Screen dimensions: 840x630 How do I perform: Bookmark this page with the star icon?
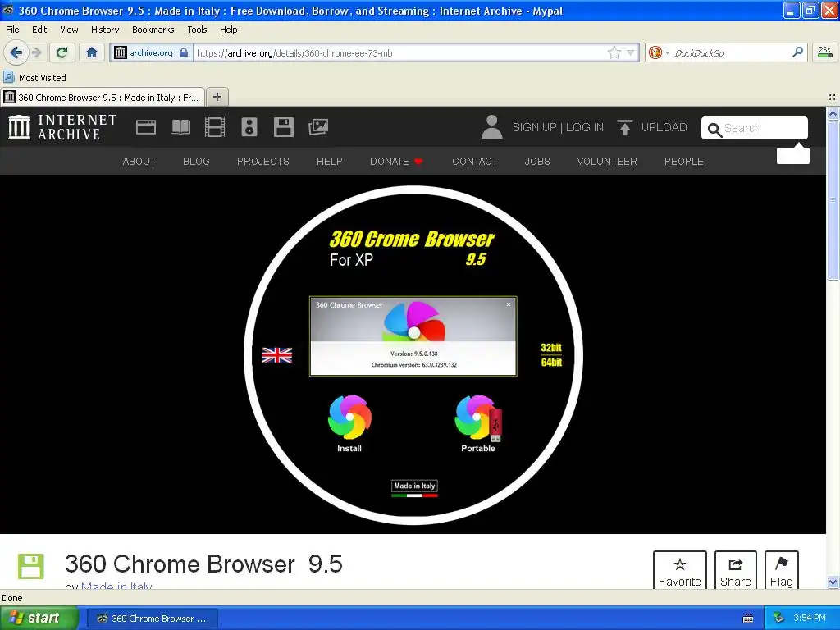pyautogui.click(x=614, y=52)
